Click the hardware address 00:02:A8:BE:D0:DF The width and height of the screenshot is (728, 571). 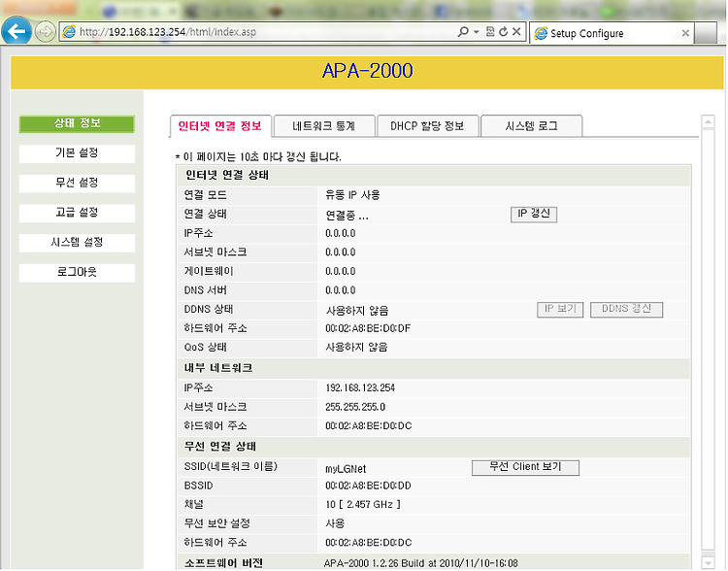point(368,328)
